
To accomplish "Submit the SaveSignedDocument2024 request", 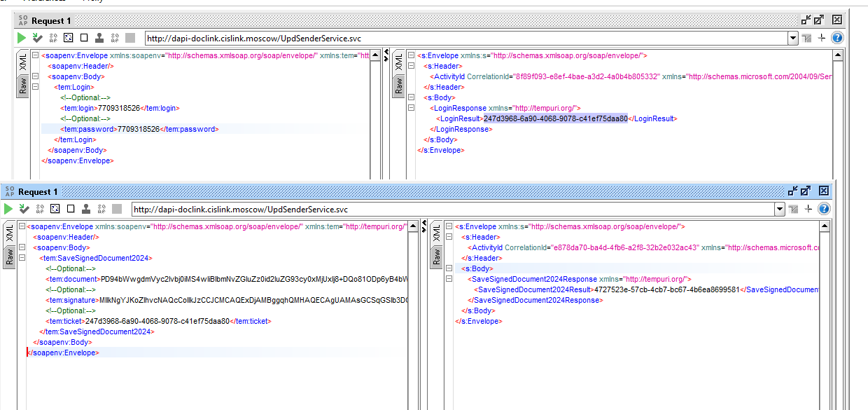I will pos(8,209).
